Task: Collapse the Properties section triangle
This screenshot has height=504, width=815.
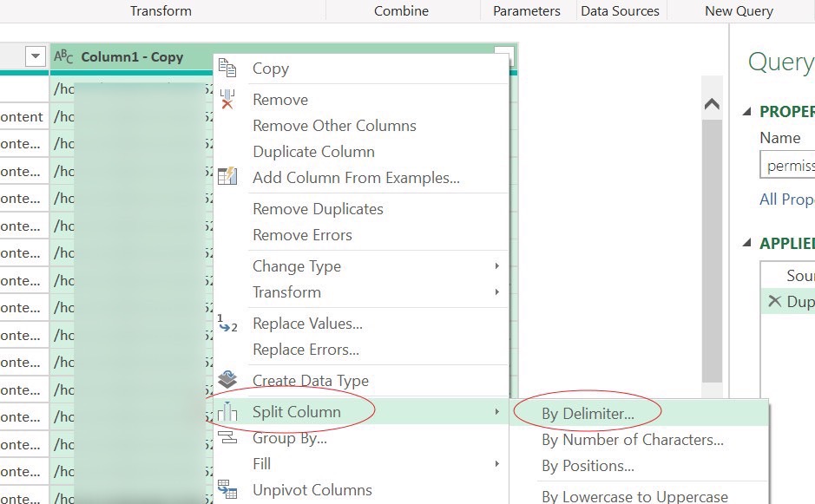Action: pos(747,112)
